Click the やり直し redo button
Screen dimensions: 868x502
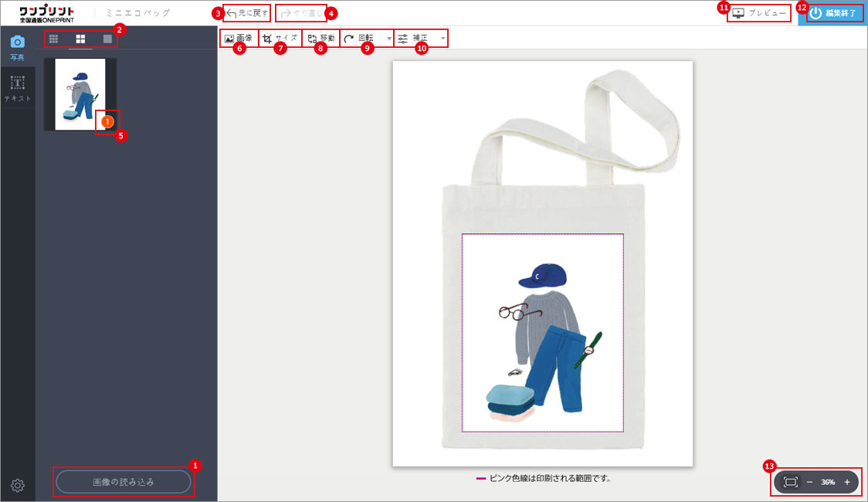coord(300,13)
